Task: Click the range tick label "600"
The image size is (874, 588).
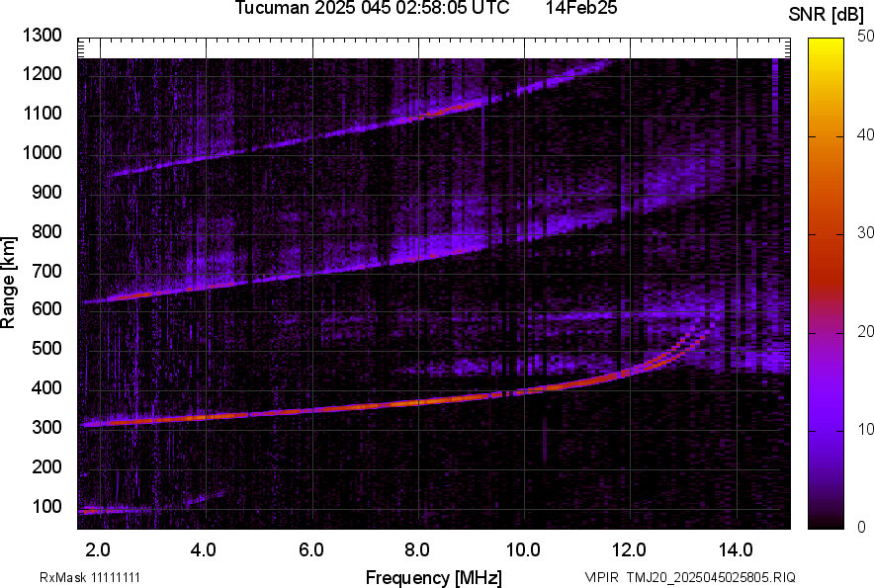Action: pyautogui.click(x=46, y=309)
